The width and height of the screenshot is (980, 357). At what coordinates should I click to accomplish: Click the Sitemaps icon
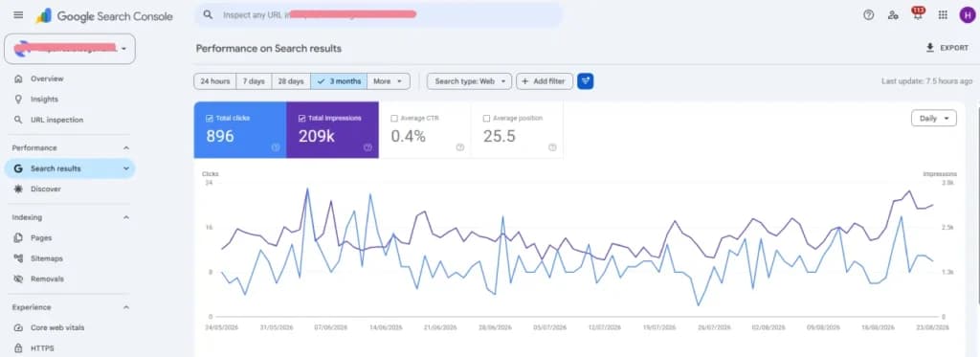click(x=18, y=258)
